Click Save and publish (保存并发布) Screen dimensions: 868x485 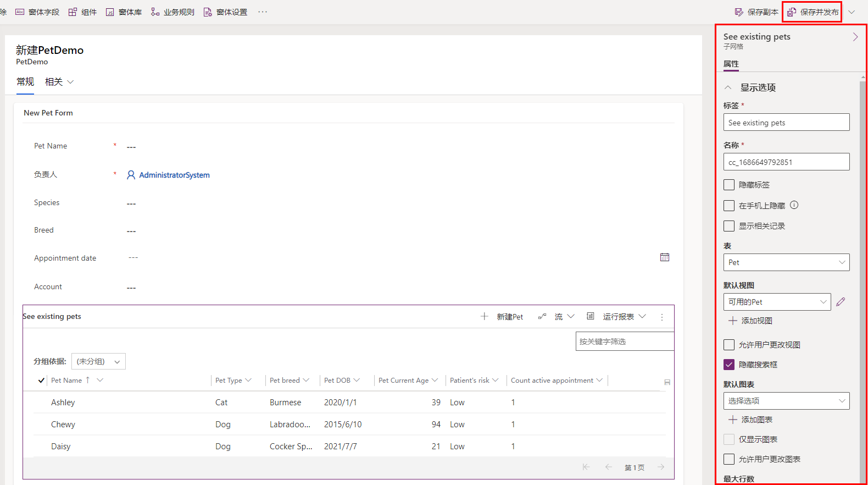pos(813,12)
